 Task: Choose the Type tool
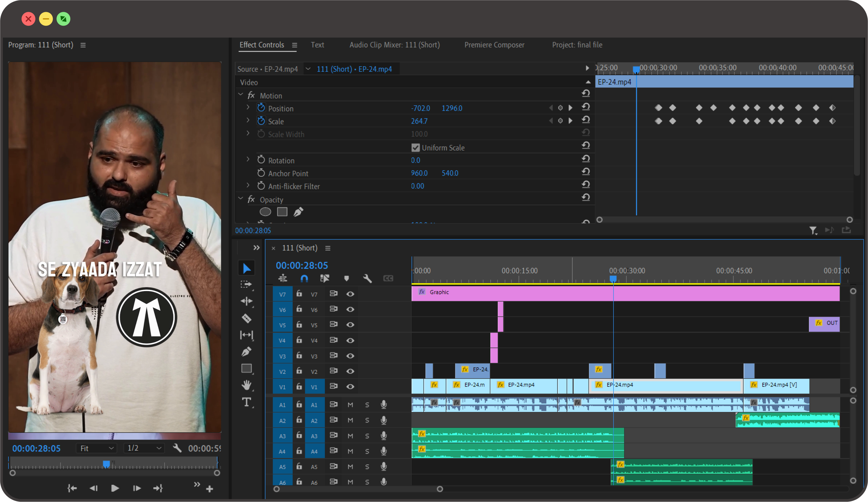246,402
